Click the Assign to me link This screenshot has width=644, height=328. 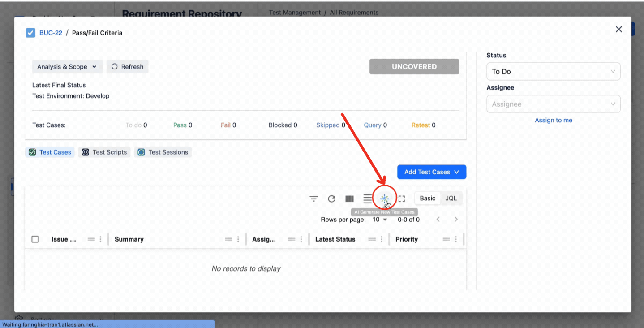553,120
